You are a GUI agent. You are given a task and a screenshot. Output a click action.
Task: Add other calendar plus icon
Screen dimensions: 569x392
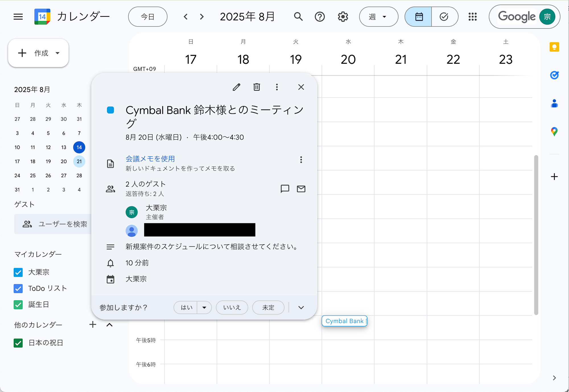coord(93,325)
